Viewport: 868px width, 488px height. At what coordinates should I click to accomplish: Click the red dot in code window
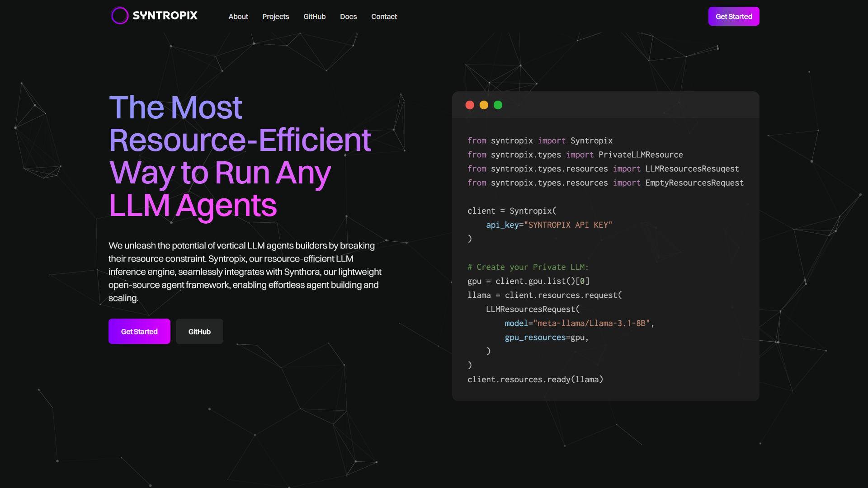(470, 105)
